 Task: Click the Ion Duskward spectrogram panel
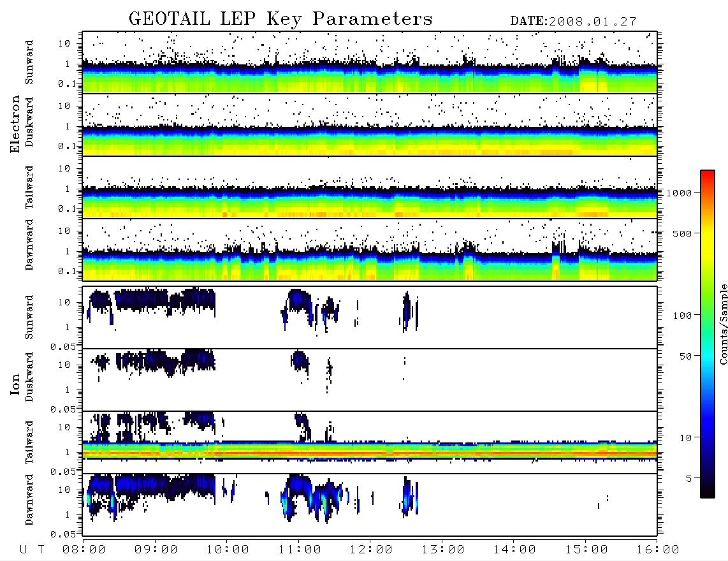pos(370,379)
